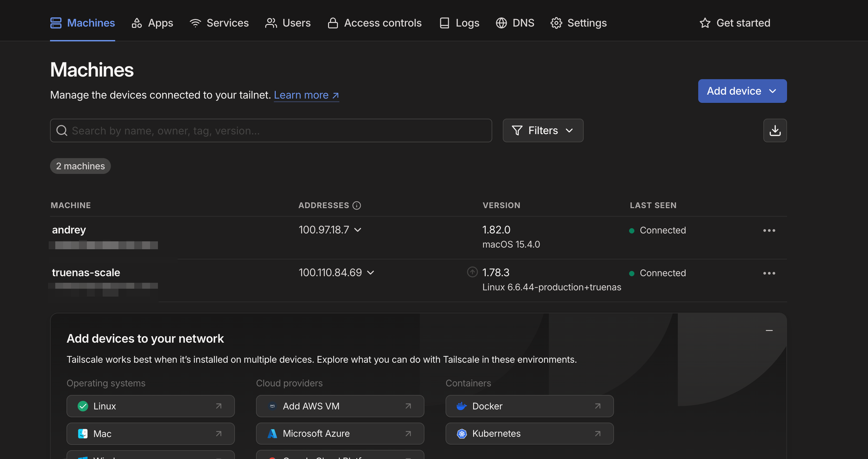
Task: Follow the Learn more link
Action: point(306,95)
